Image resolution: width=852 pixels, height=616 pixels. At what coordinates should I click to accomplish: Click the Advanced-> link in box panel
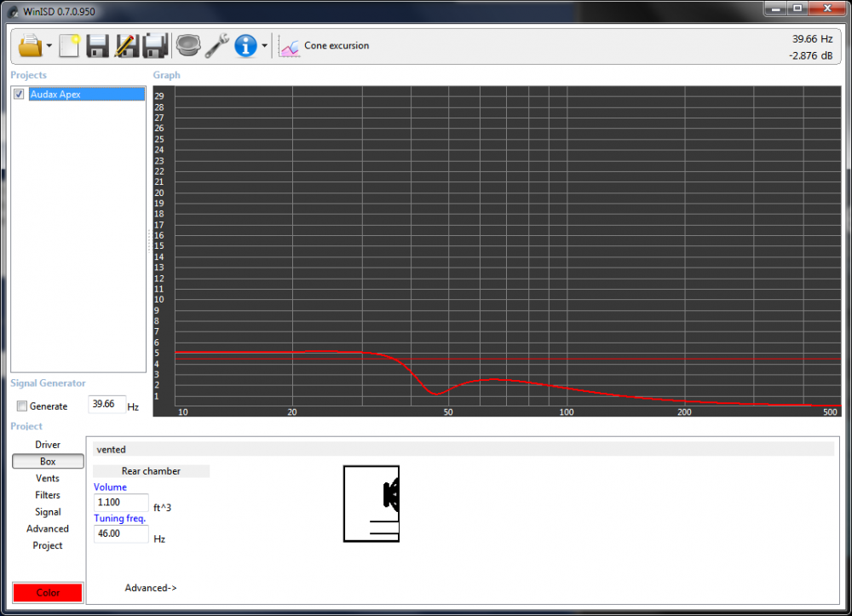tap(151, 588)
